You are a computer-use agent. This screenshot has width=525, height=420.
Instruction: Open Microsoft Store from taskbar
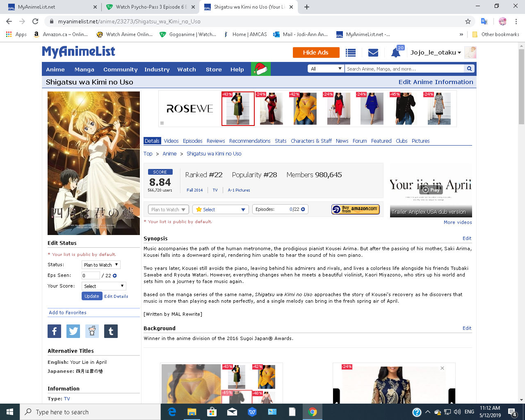tap(212, 412)
